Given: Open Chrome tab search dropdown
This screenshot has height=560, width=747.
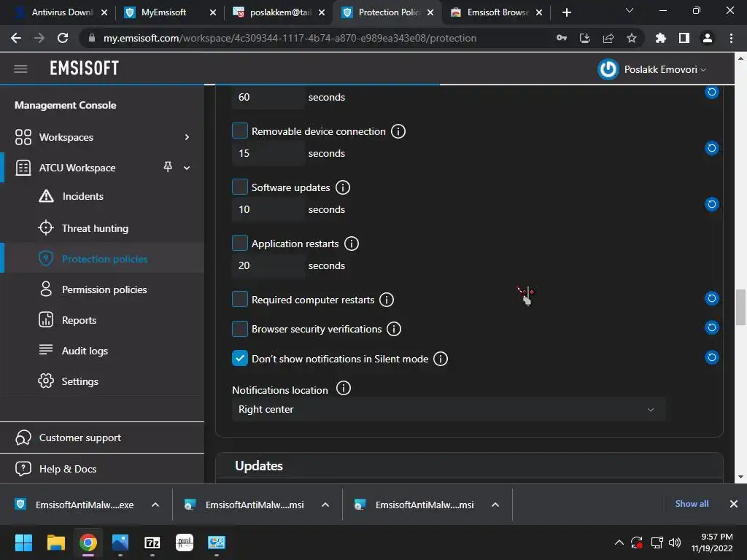Looking at the screenshot, I should pos(630,10).
